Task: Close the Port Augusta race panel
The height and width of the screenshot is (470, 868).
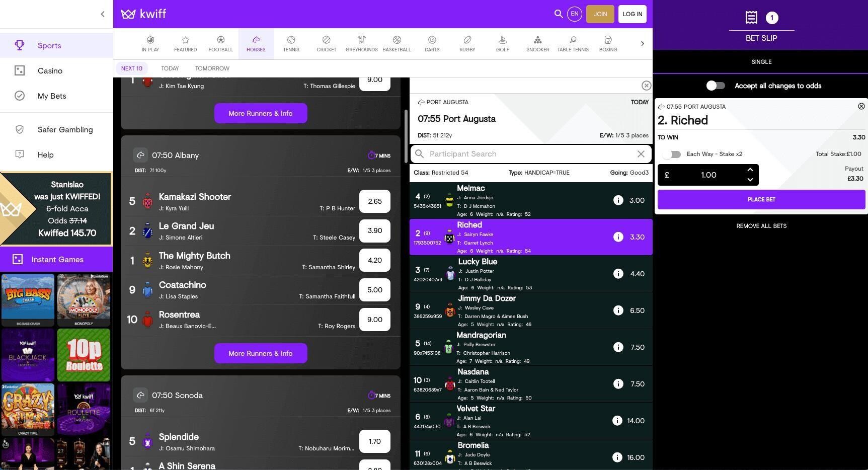Action: tap(646, 86)
